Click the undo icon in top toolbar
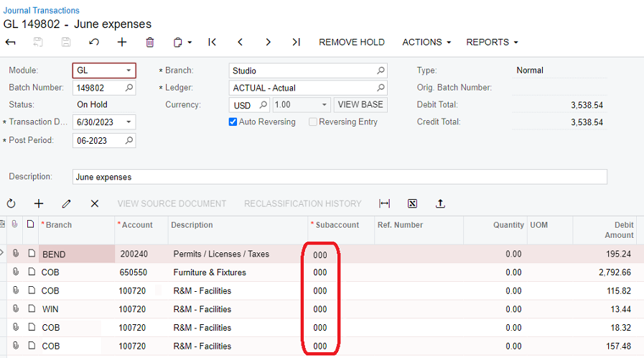Screen dimensions: 644x358 click(94, 42)
